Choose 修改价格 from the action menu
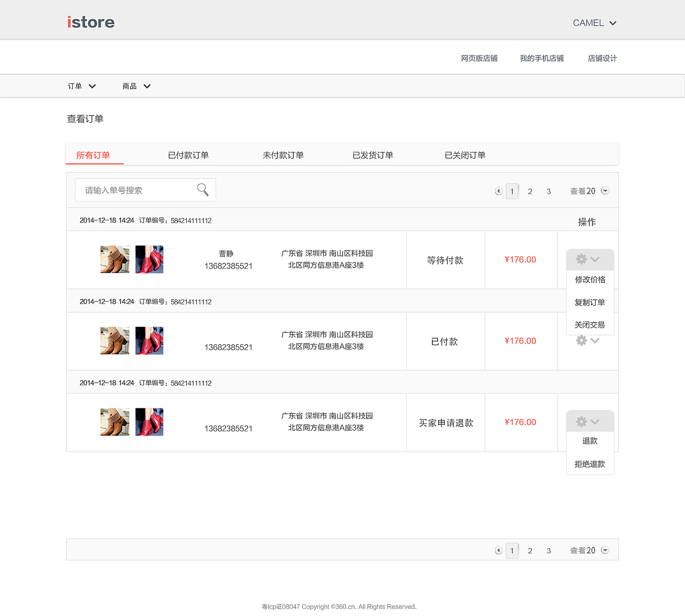The width and height of the screenshot is (685, 616). point(590,279)
